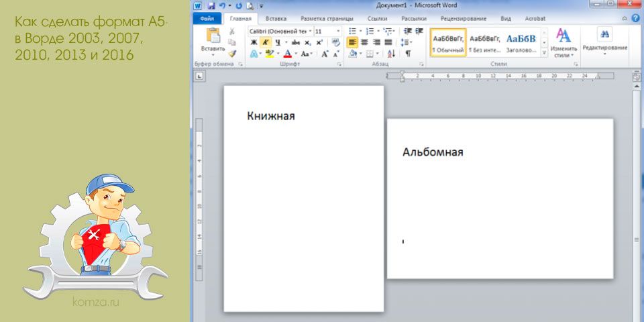
Task: Open the line spacing dropdown
Action: point(407,42)
